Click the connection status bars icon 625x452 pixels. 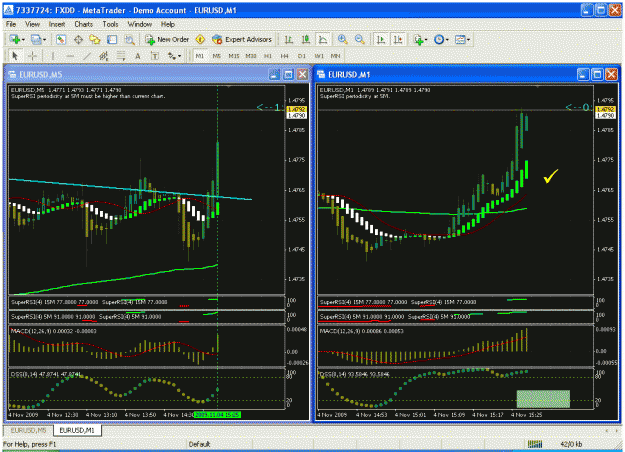535,444
